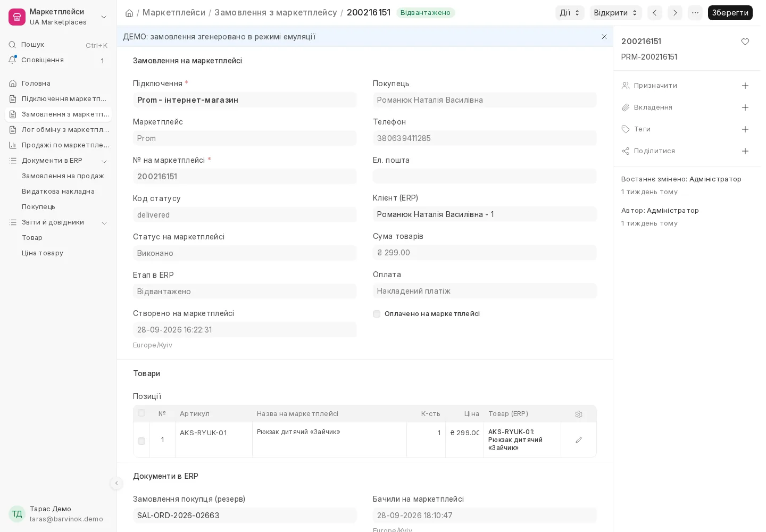Open the three-dots more menu
Image resolution: width=766 pixels, height=532 pixels.
pyautogui.click(x=695, y=13)
